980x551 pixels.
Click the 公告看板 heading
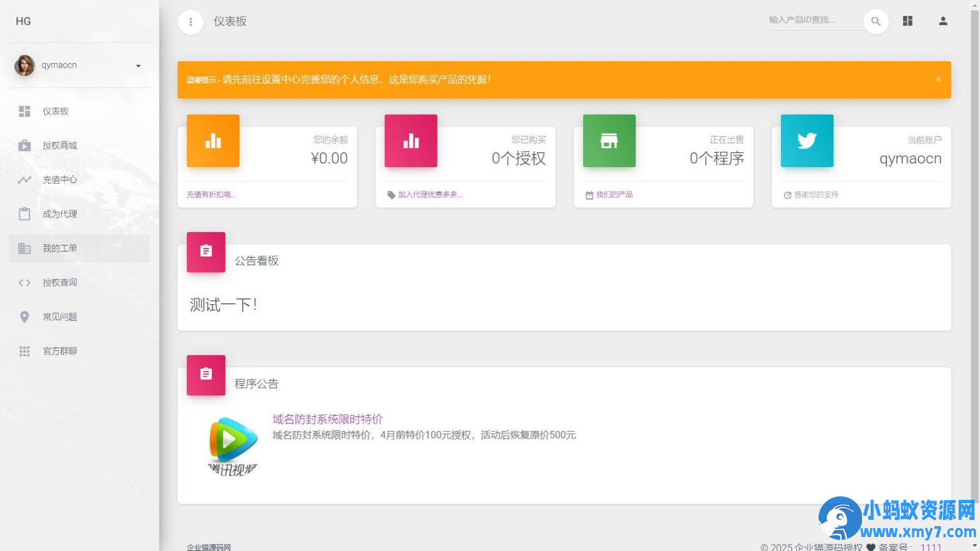coord(256,261)
